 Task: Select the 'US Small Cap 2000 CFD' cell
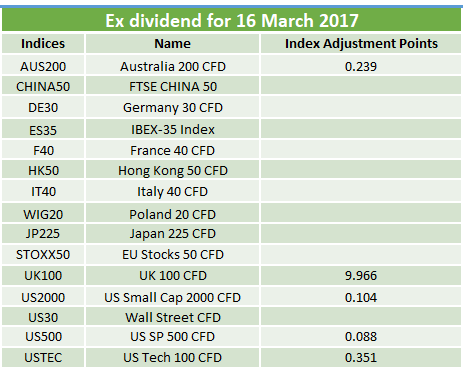[172, 297]
